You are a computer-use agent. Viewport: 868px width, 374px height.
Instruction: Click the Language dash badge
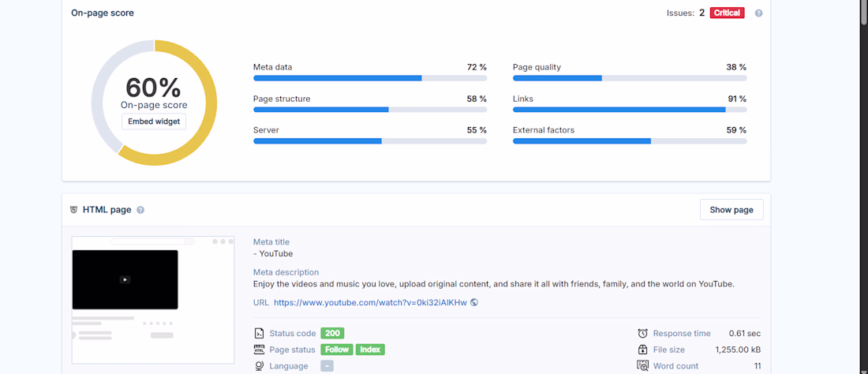click(327, 366)
